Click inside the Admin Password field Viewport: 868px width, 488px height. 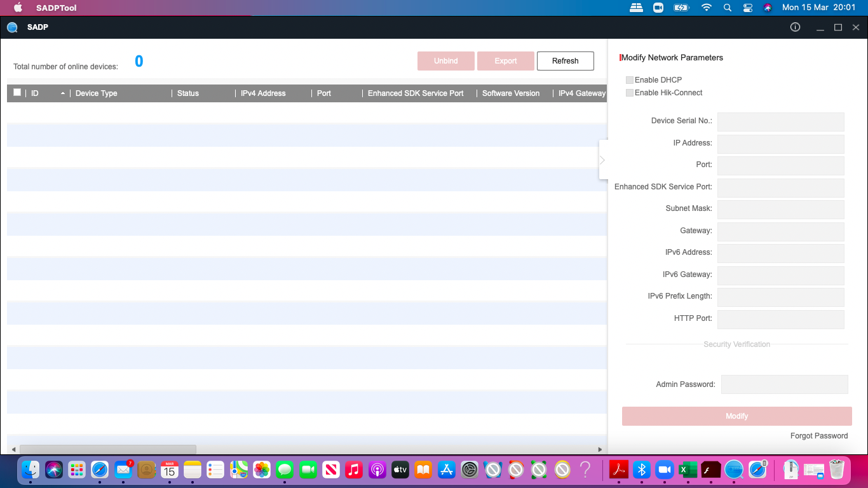(784, 384)
